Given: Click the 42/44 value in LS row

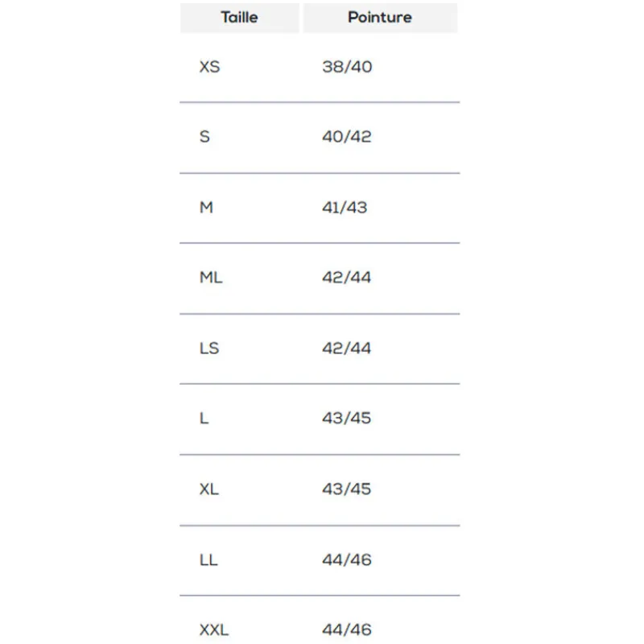Looking at the screenshot, I should pyautogui.click(x=347, y=349).
